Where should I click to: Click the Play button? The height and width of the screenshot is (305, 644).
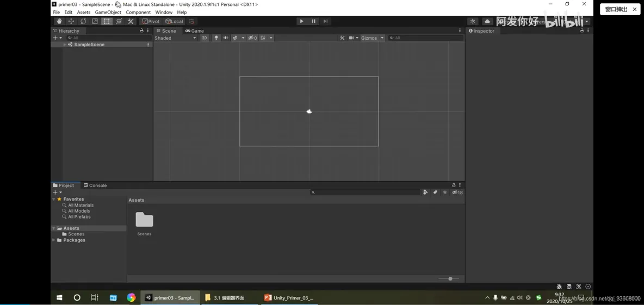(x=302, y=21)
